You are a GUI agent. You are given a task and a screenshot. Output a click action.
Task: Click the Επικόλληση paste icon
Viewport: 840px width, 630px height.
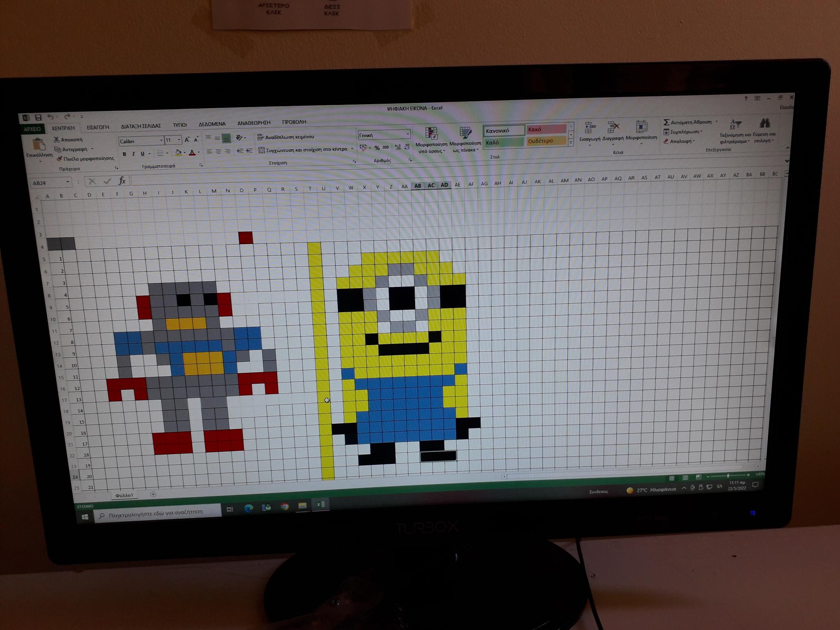(x=39, y=145)
